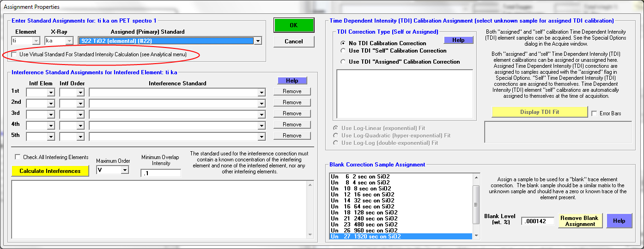
Task: Click the Minimum Overlap Intensity field
Action: (161, 173)
